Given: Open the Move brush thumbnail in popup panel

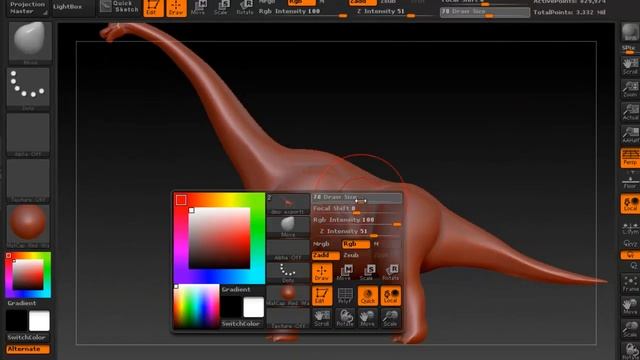Looking at the screenshot, I should [x=288, y=227].
